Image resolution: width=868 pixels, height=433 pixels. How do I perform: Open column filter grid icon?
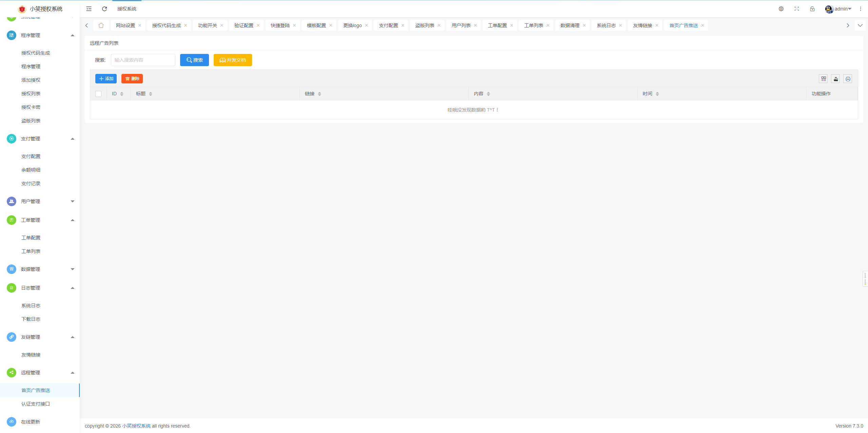[824, 79]
